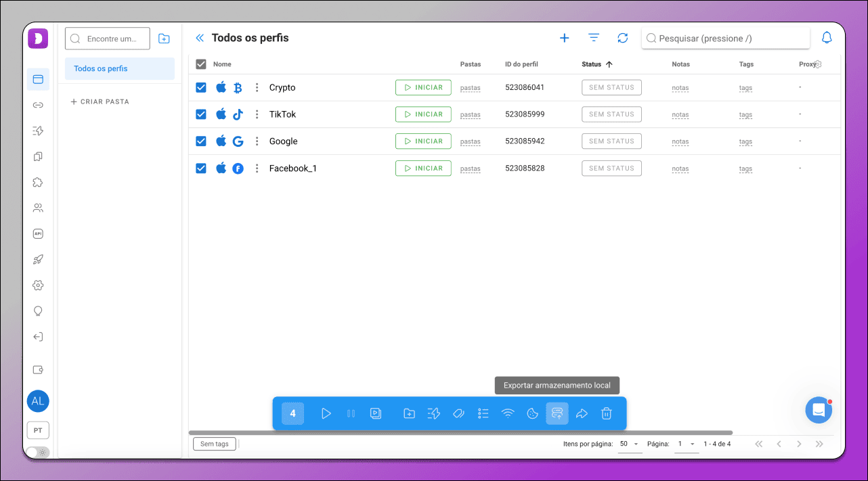
Task: Sort by the Status column header
Action: [596, 64]
